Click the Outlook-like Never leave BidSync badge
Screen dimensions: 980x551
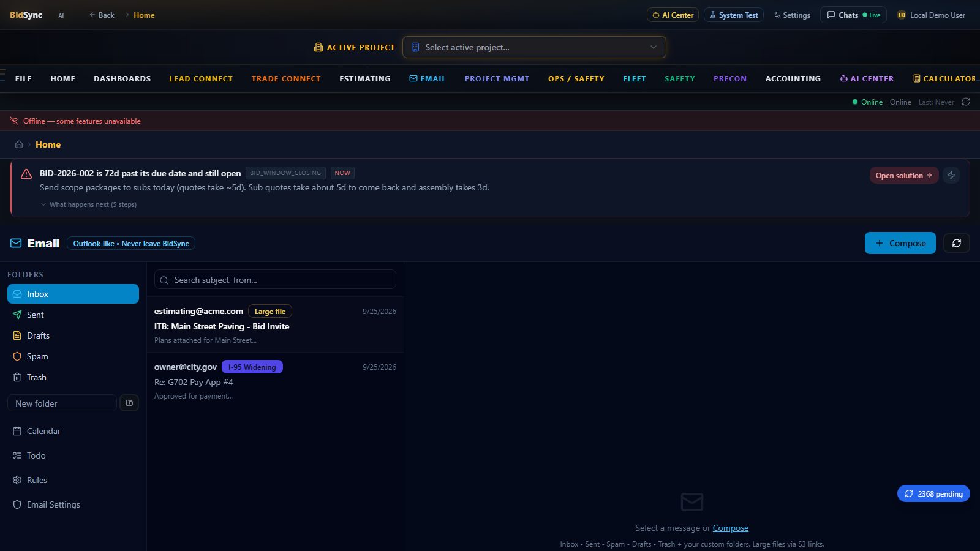pos(131,243)
